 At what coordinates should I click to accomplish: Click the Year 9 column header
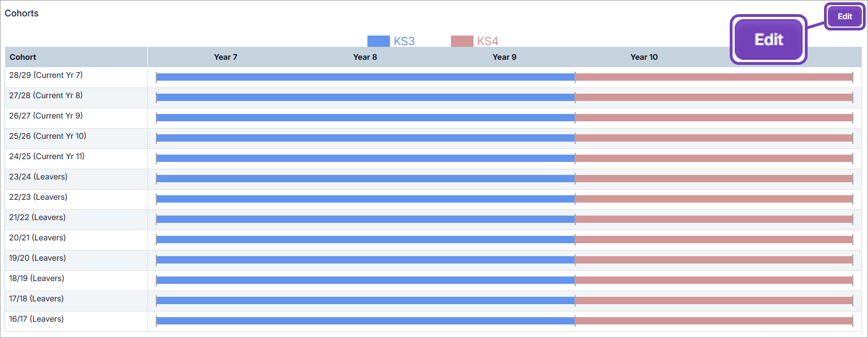tap(504, 57)
